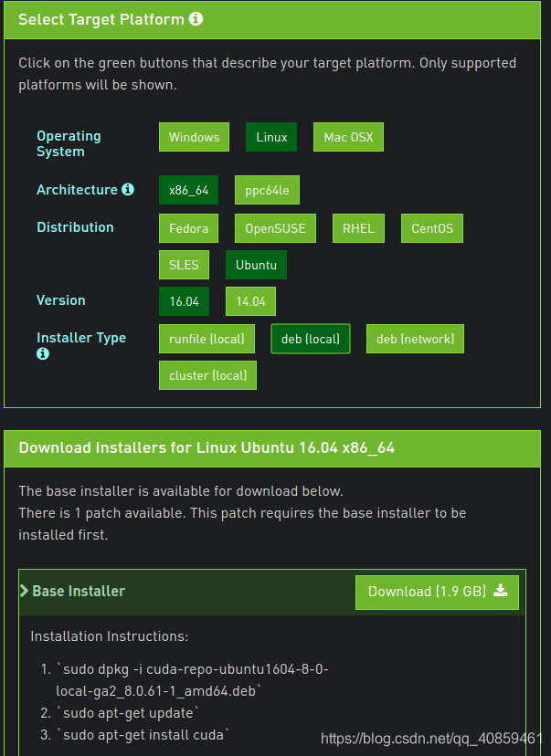Click Download (1.9 GB) button
This screenshot has width=551, height=756.
click(437, 592)
